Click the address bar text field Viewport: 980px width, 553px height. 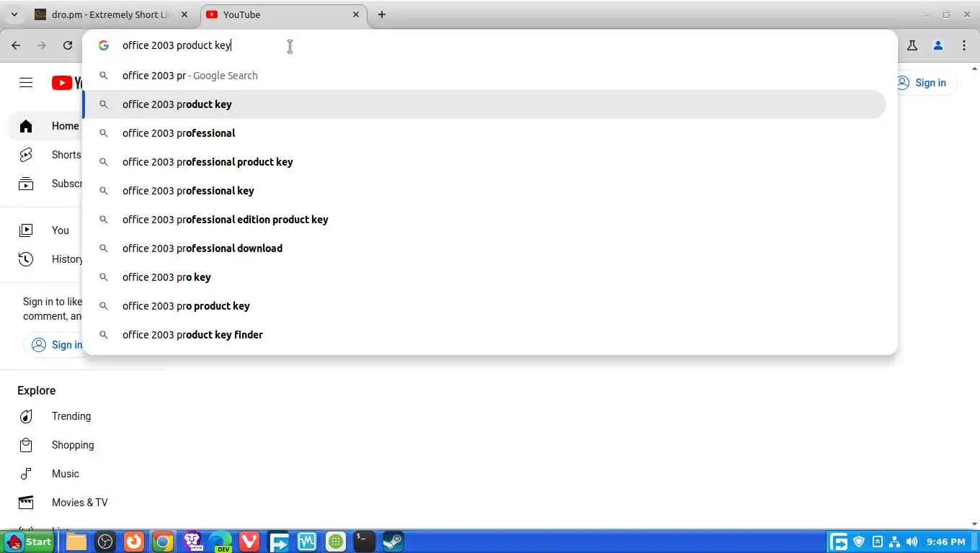click(490, 45)
